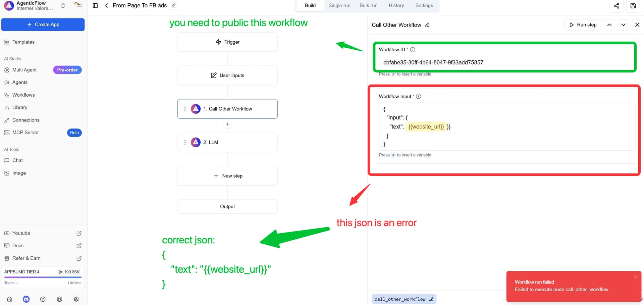The image size is (644, 305).
Task: Click the help question mark icon
Action: (x=43, y=299)
